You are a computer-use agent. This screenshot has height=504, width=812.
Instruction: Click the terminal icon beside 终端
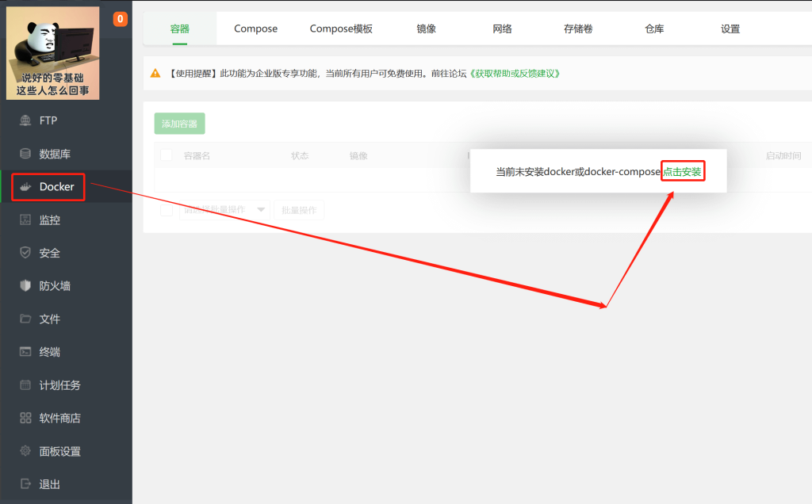click(25, 352)
